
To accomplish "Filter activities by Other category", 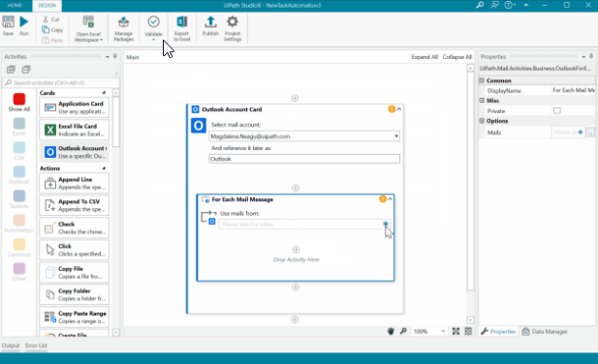I will (19, 272).
